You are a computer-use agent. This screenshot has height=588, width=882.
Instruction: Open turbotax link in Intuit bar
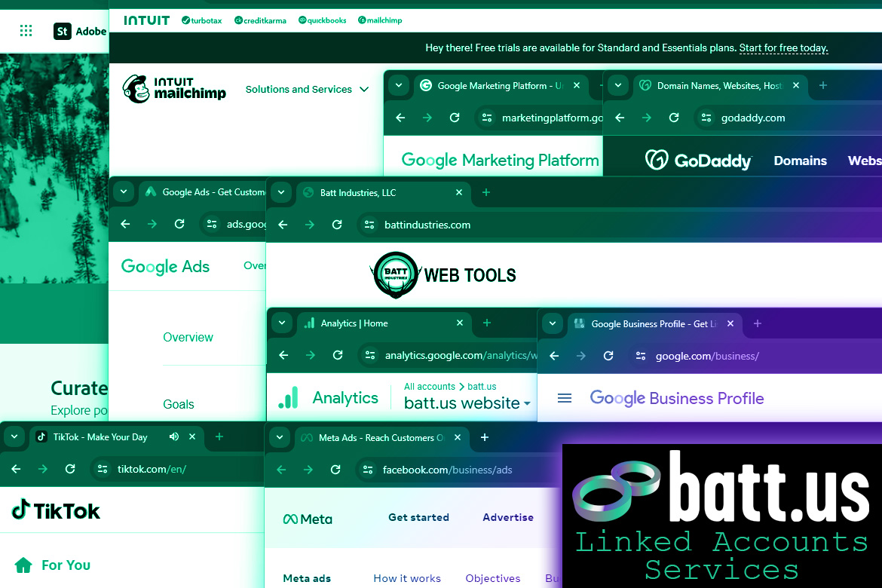tap(202, 20)
